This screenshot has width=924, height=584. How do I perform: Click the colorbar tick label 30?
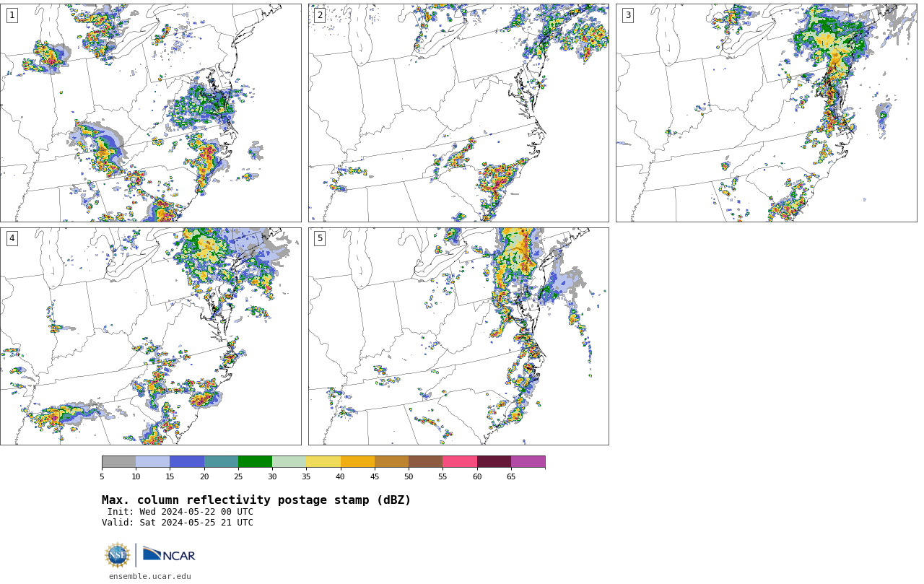click(x=272, y=476)
